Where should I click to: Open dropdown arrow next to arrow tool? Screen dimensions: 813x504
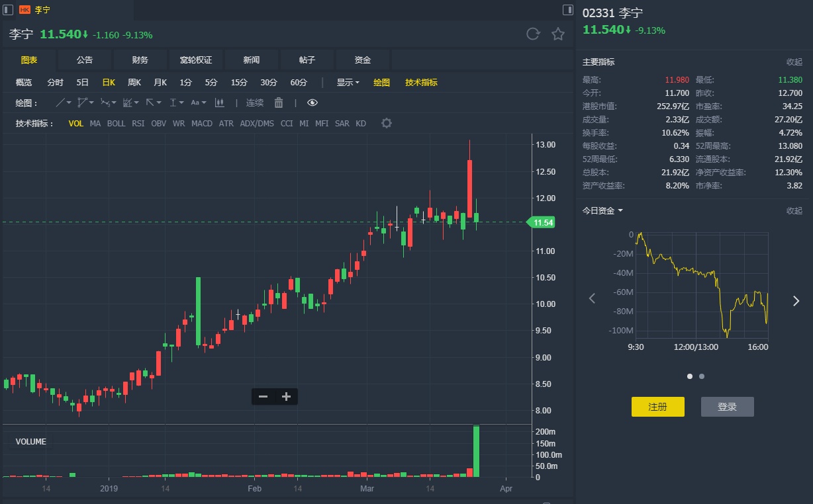point(159,103)
